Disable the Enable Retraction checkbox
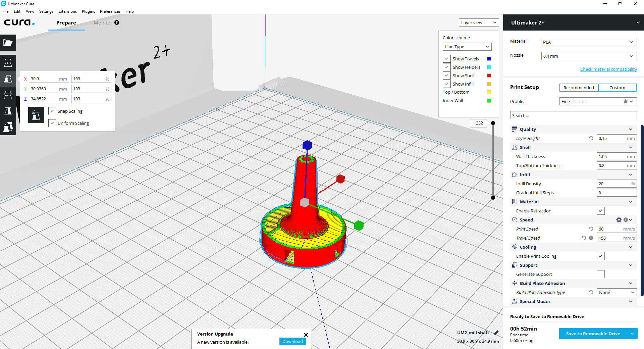Image resolution: width=644 pixels, height=349 pixels. tap(601, 211)
